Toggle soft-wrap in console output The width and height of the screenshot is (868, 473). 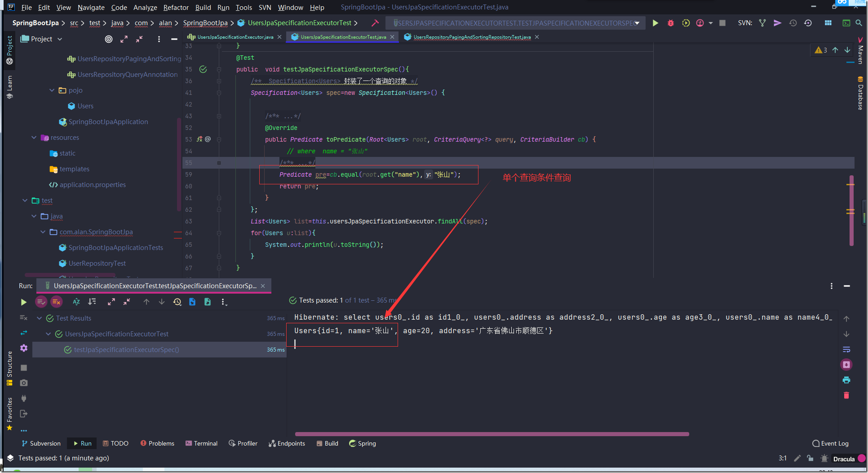click(x=846, y=349)
